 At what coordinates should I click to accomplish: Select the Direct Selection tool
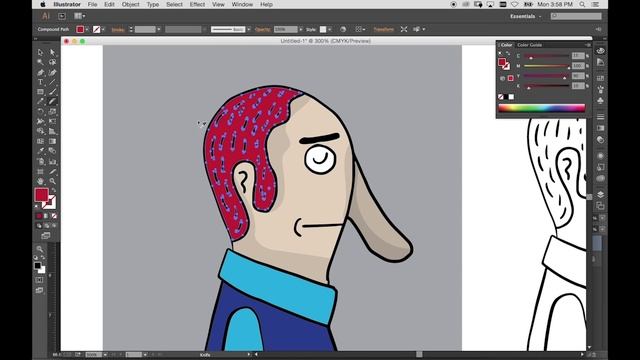pyautogui.click(x=53, y=52)
